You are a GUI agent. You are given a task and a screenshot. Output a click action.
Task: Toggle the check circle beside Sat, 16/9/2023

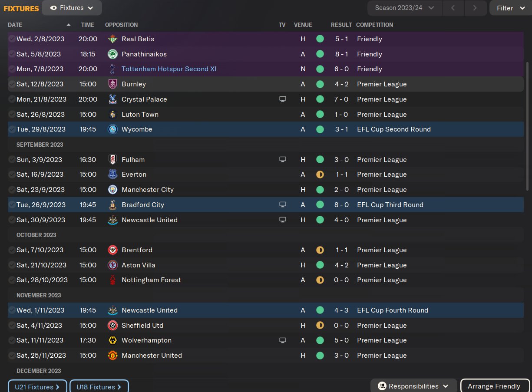click(12, 175)
